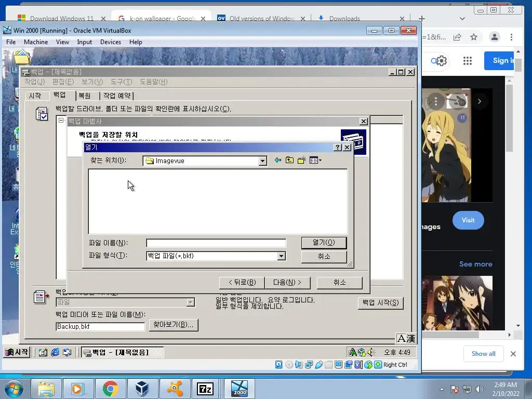Click the Windows 2000 시작 Start button
The image size is (532, 399).
click(17, 352)
